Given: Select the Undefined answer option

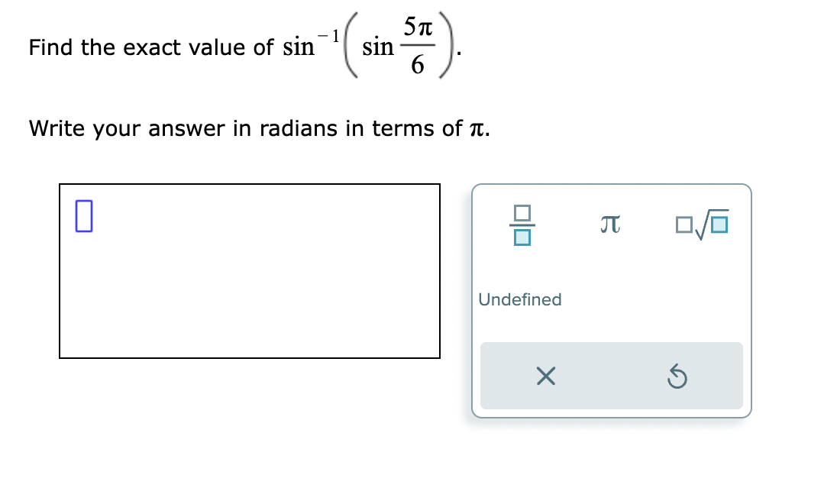Looking at the screenshot, I should click(520, 299).
